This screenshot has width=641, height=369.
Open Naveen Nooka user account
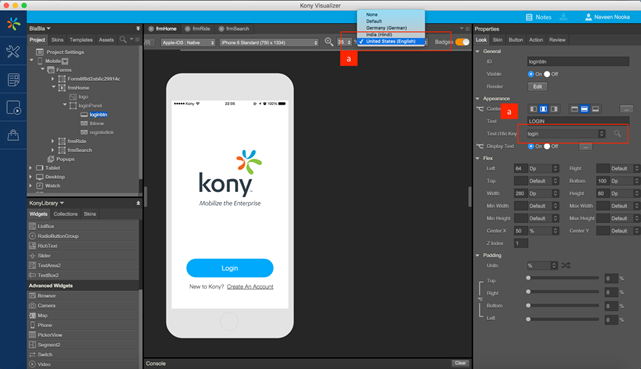pos(607,17)
